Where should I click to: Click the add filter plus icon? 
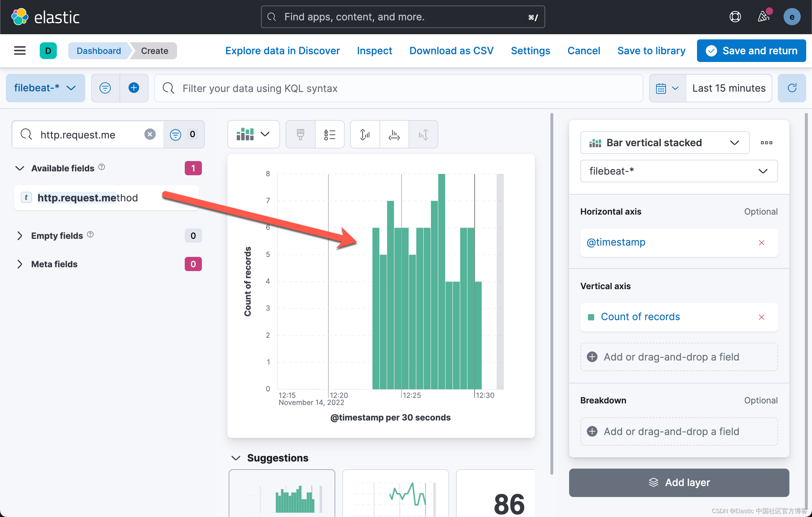[x=134, y=88]
